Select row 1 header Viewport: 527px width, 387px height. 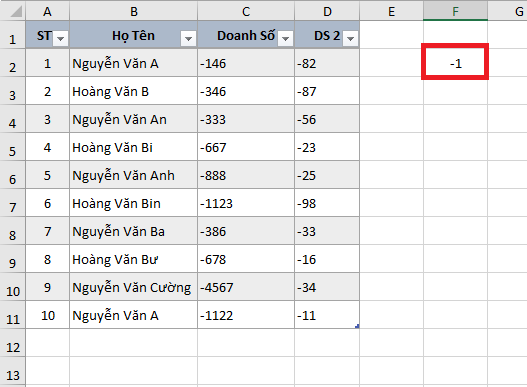click(x=12, y=35)
